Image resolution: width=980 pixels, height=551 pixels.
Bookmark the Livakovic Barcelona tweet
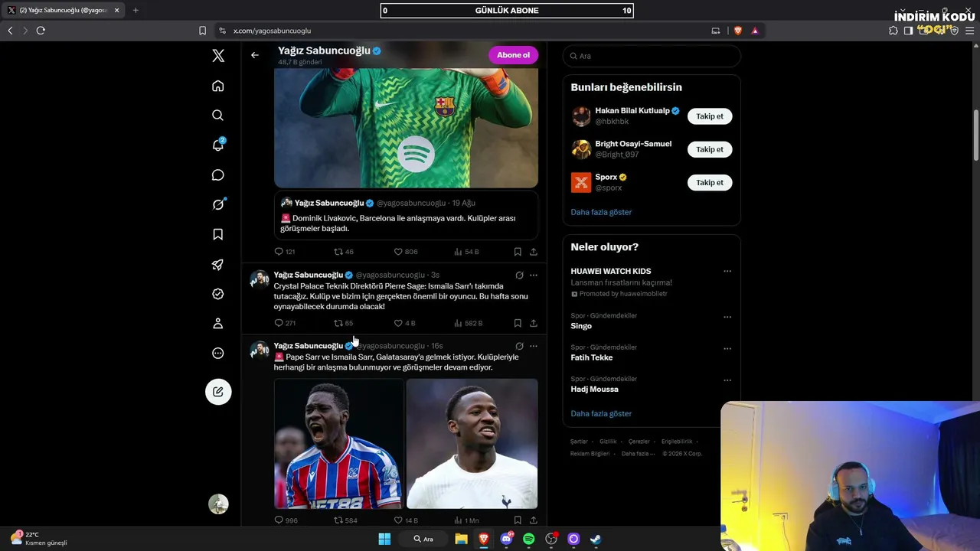(518, 252)
